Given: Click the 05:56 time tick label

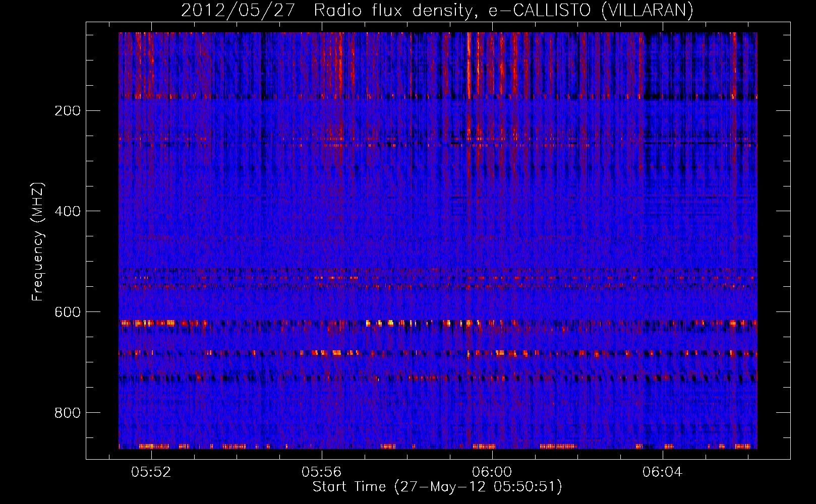Looking at the screenshot, I should tap(322, 472).
